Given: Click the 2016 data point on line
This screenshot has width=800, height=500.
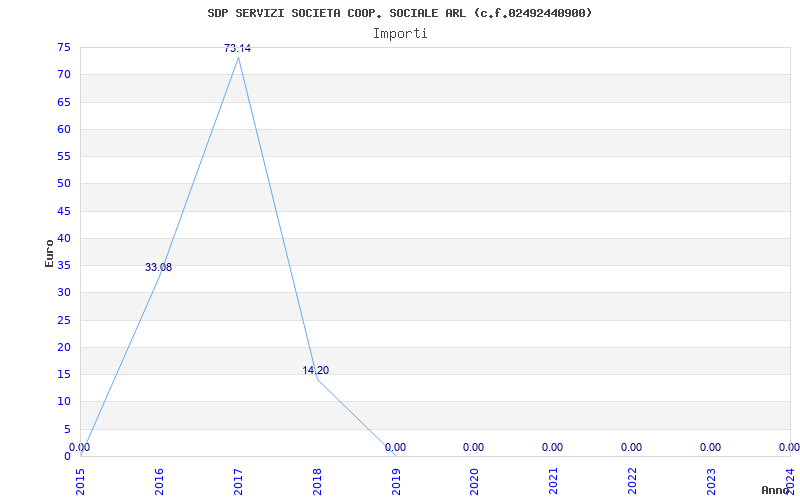Looking at the screenshot, I should (159, 276).
